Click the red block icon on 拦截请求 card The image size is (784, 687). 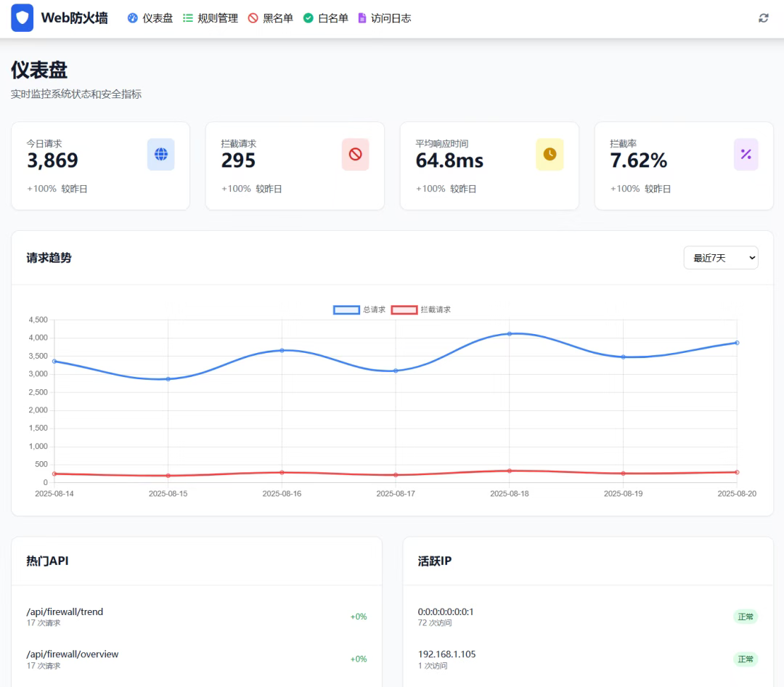tap(355, 154)
